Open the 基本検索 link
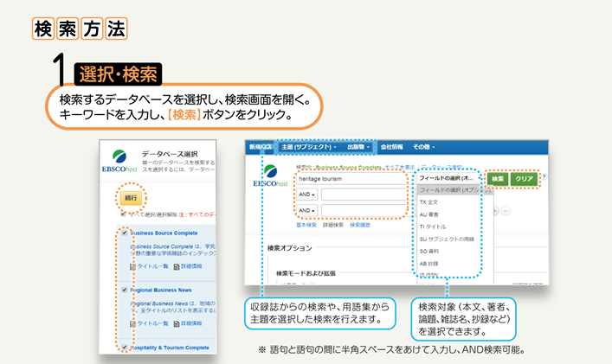 [306, 226]
